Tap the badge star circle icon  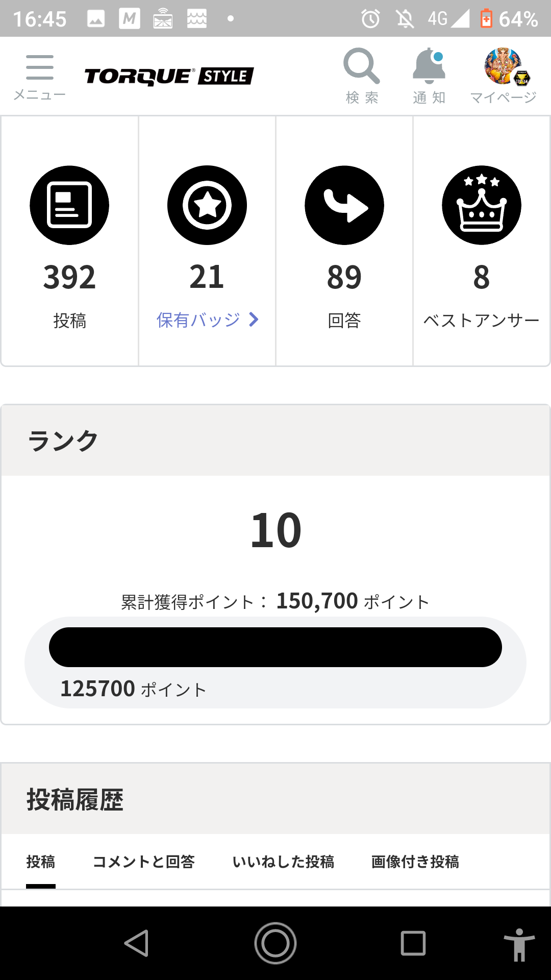click(207, 205)
